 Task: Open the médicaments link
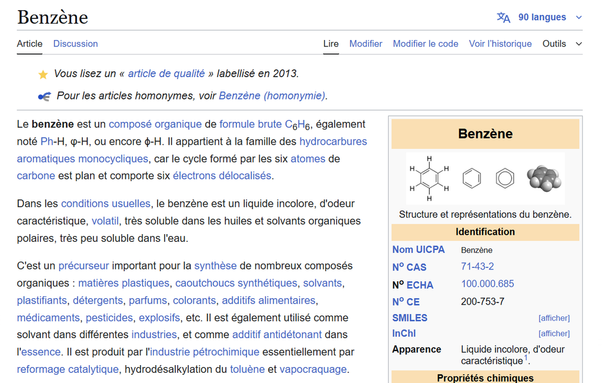[x=48, y=318]
